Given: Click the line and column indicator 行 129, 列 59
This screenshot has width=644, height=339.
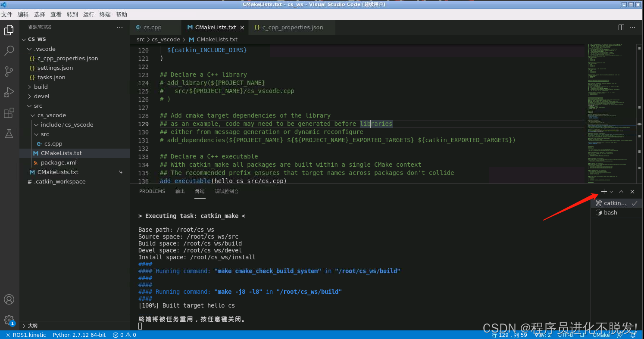Looking at the screenshot, I should 509,335.
